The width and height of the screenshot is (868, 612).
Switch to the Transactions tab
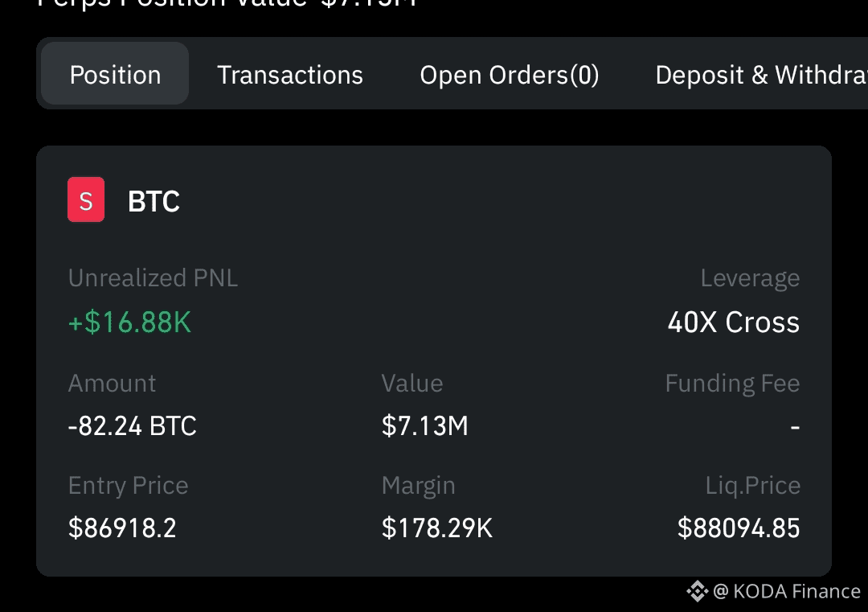coord(289,75)
